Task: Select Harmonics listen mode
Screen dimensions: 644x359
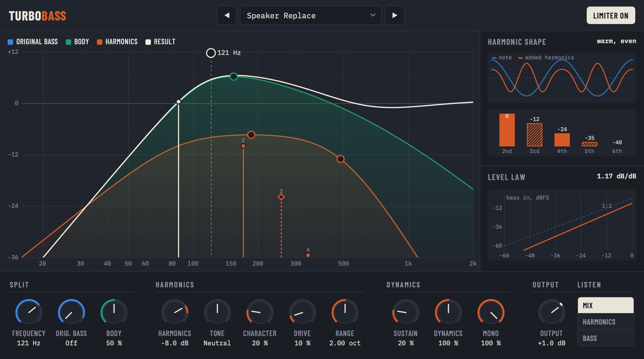Action: click(606, 322)
